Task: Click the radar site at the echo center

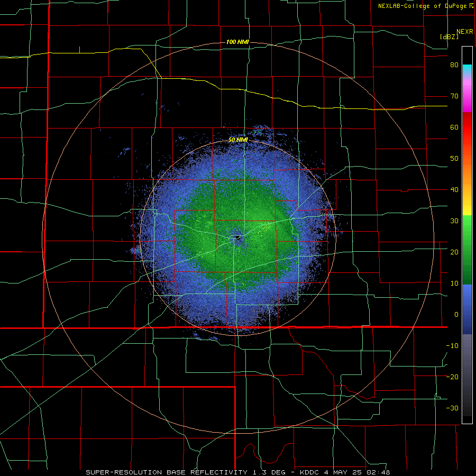Action: click(237, 237)
